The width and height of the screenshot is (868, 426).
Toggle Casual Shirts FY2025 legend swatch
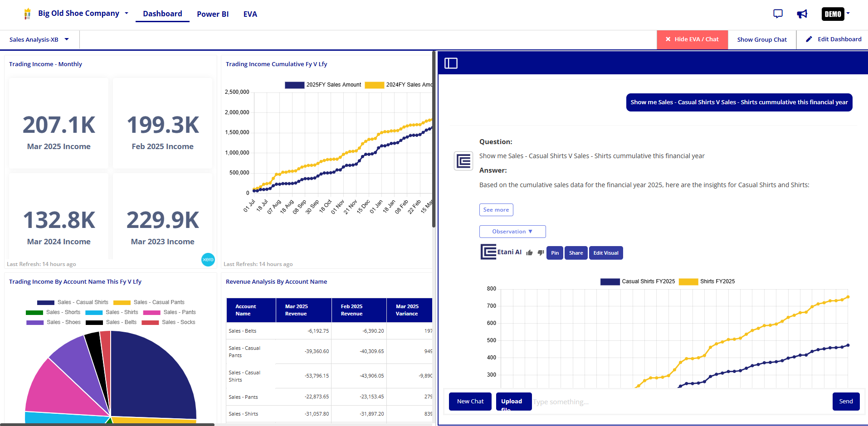[610, 281]
